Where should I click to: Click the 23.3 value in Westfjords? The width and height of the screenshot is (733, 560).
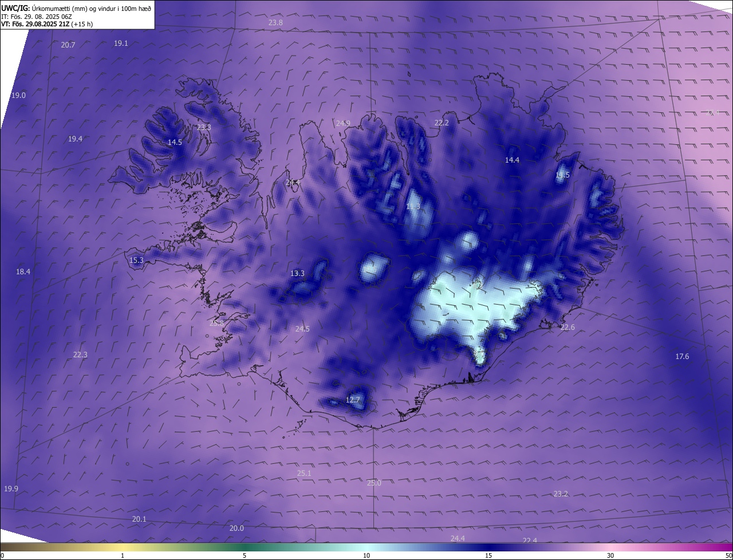[204, 127]
